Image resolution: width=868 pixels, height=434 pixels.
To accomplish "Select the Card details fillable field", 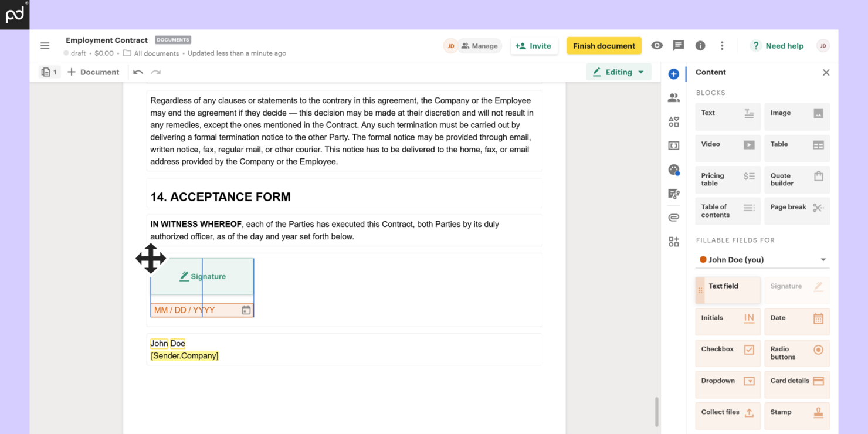I will (797, 385).
